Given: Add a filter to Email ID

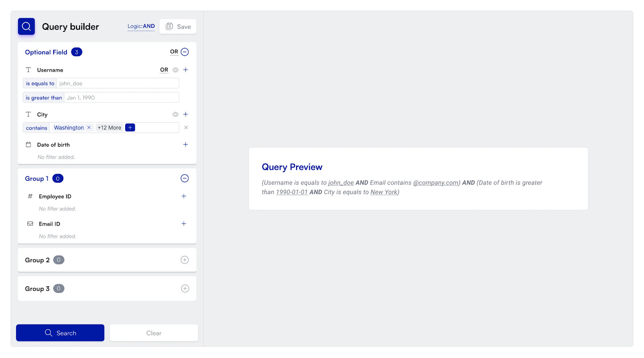Looking at the screenshot, I should click(184, 223).
